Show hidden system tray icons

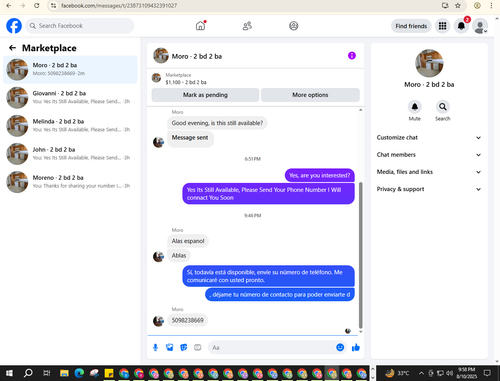pos(421,373)
